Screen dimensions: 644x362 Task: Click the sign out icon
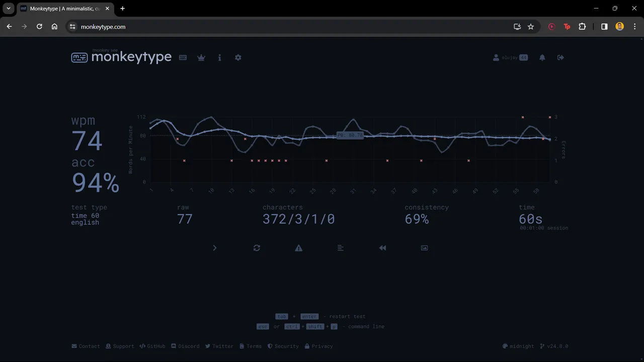pyautogui.click(x=560, y=58)
